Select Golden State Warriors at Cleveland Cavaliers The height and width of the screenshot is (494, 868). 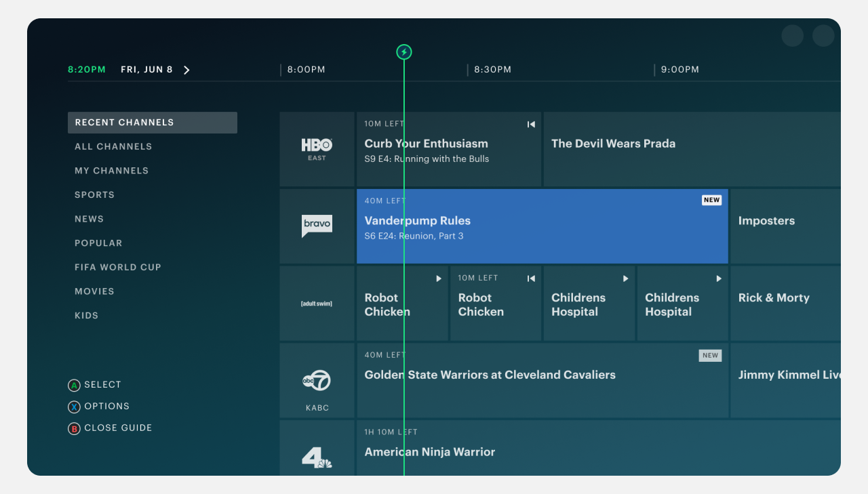click(542, 381)
